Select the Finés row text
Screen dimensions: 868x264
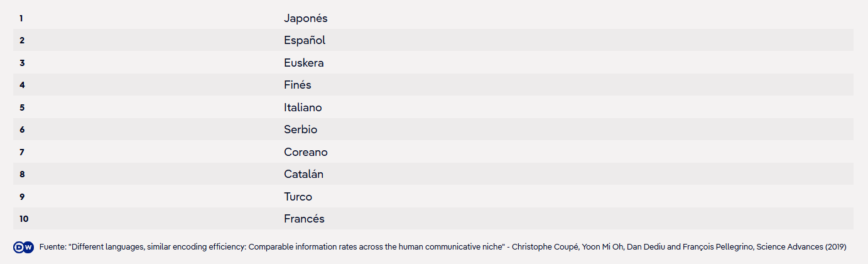point(298,85)
